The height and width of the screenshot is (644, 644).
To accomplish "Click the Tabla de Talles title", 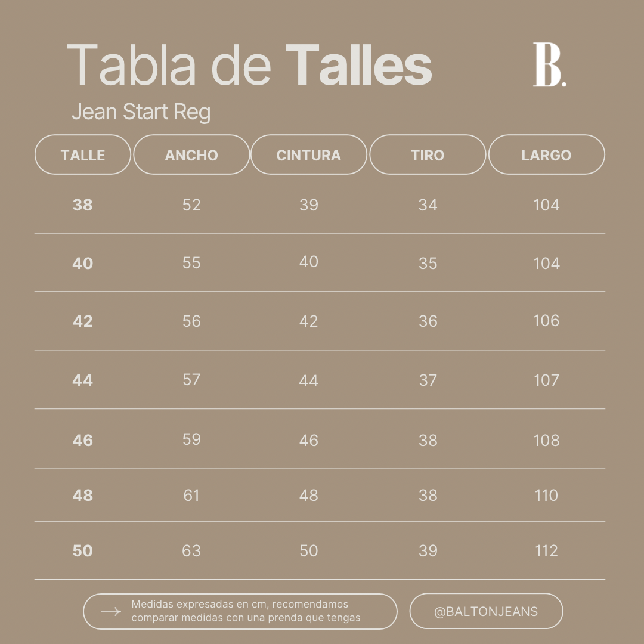I will pos(249,65).
